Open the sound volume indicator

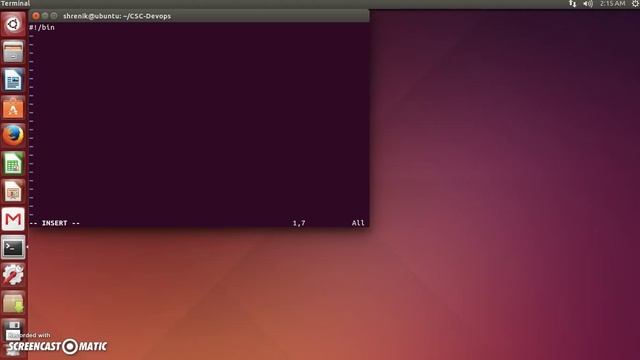588,4
